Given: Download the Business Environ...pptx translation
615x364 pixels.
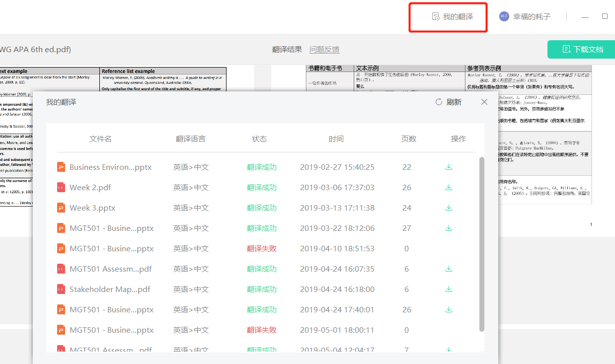Looking at the screenshot, I should click(449, 167).
